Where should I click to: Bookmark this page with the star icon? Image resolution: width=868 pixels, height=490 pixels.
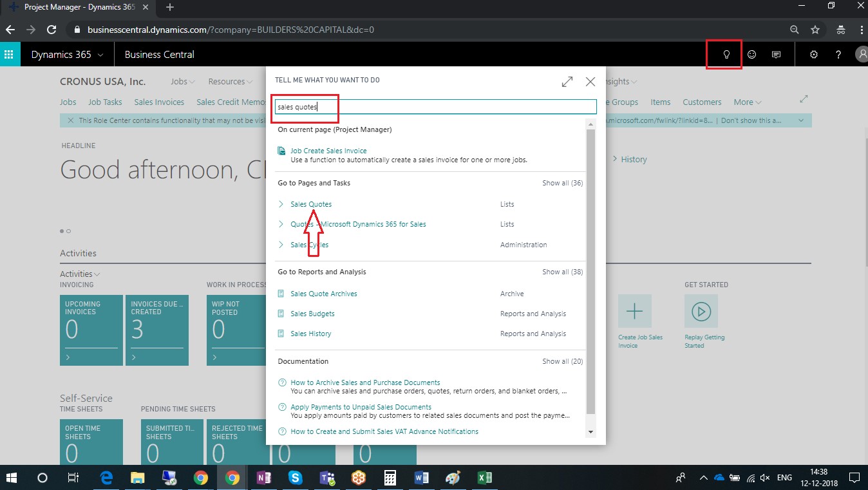coord(815,30)
